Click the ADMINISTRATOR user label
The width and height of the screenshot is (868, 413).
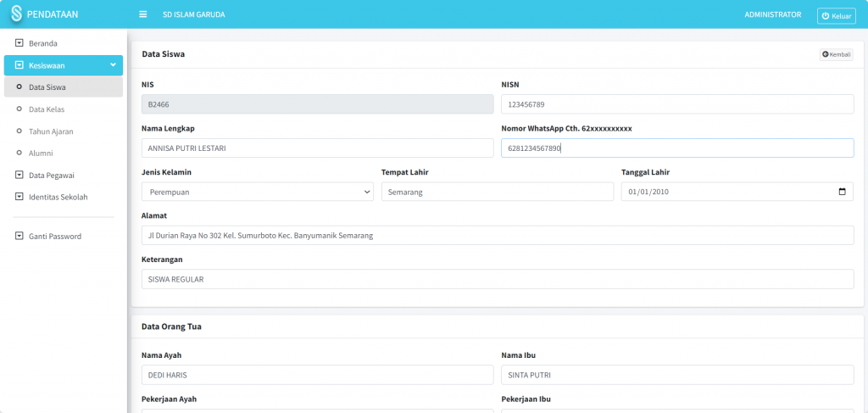(x=773, y=14)
